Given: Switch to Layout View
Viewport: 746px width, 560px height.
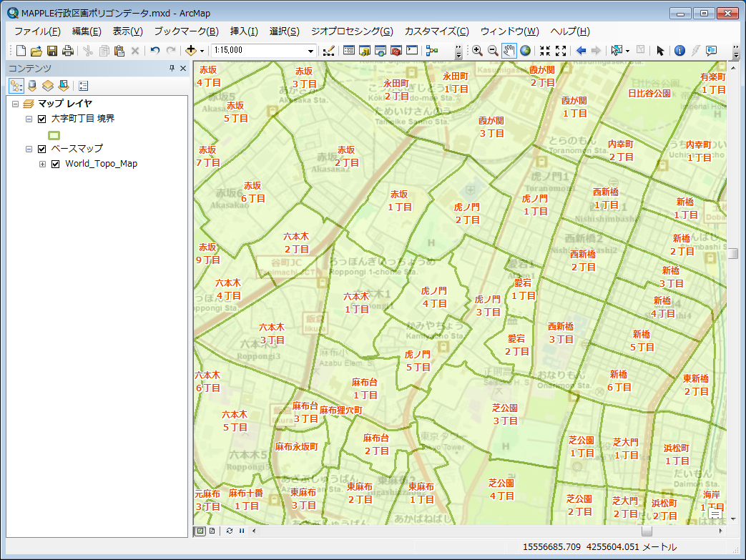Looking at the screenshot, I should click(212, 531).
